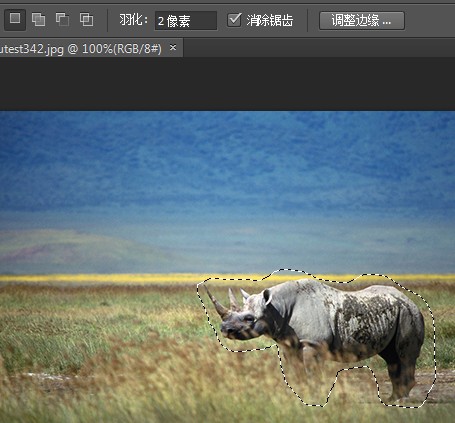Viewport: 455px width, 423px height.
Task: Click the empty dark pasteboard above image
Action: point(227,83)
